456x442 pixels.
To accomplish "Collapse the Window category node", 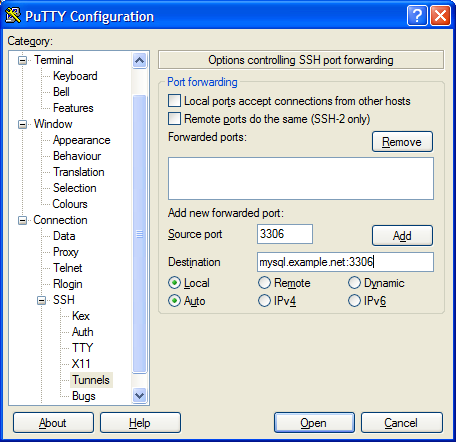I will (22, 124).
